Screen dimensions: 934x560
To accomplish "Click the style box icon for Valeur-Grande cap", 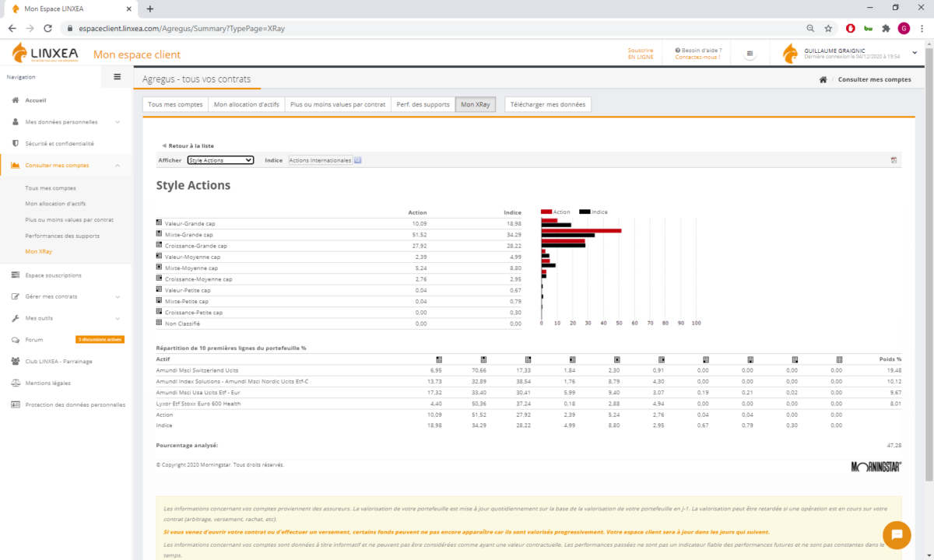I will 159,223.
